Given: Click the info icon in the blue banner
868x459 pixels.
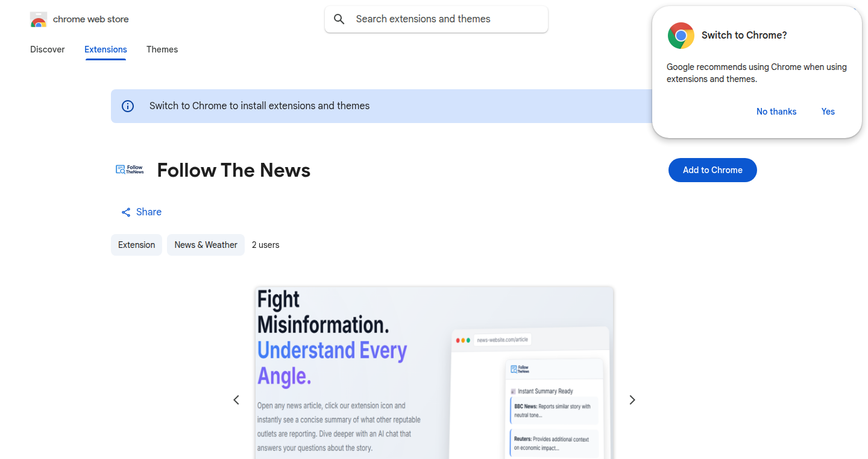Looking at the screenshot, I should [x=128, y=106].
